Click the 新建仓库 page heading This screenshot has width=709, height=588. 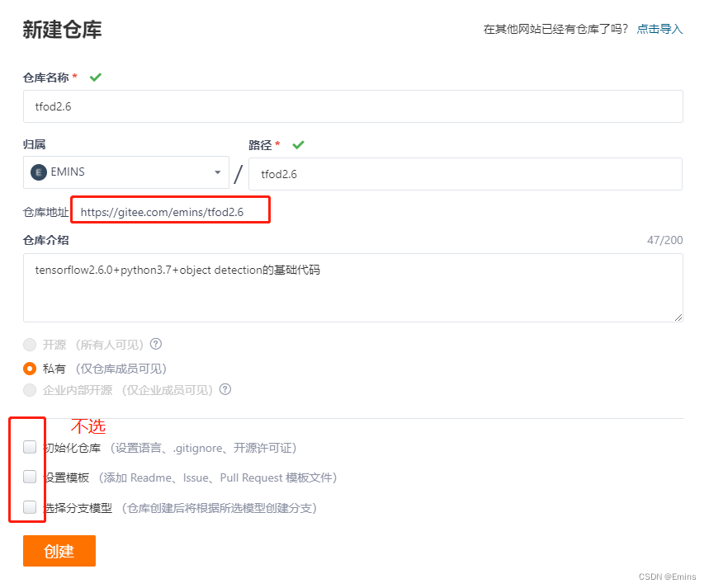63,30
